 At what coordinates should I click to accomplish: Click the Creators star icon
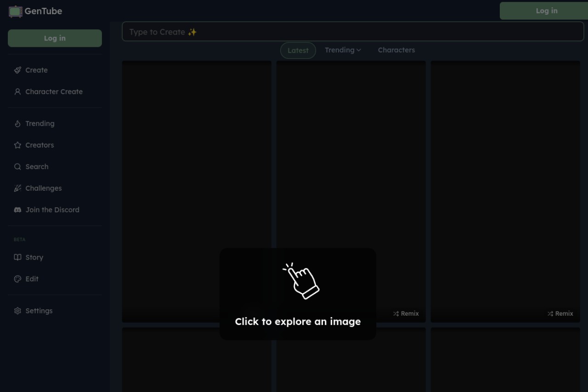(17, 145)
